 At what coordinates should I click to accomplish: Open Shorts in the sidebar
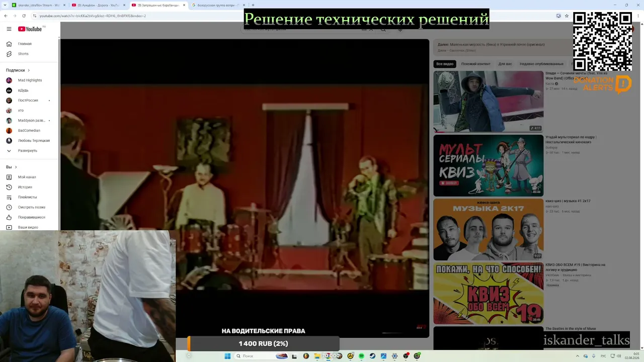30,54
